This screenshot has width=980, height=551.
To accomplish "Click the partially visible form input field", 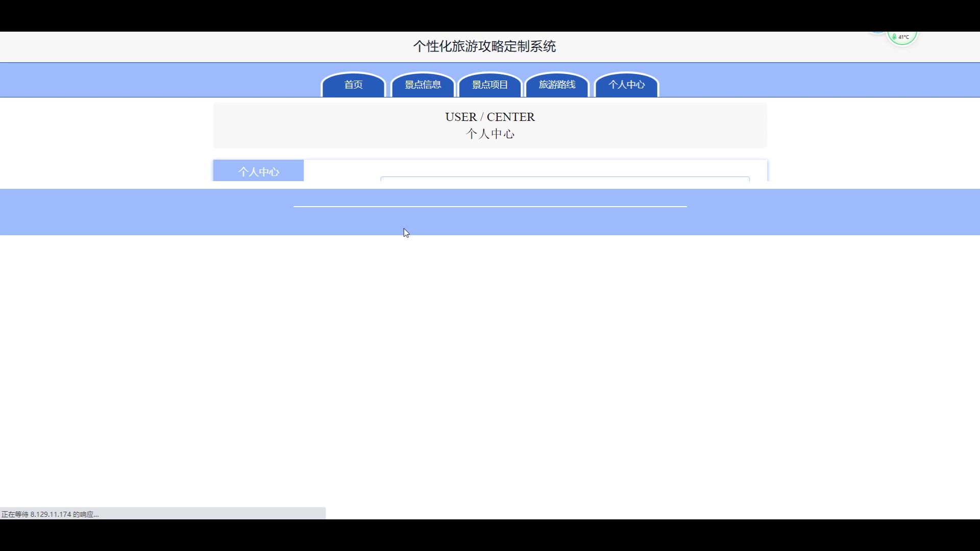I will click(x=565, y=179).
